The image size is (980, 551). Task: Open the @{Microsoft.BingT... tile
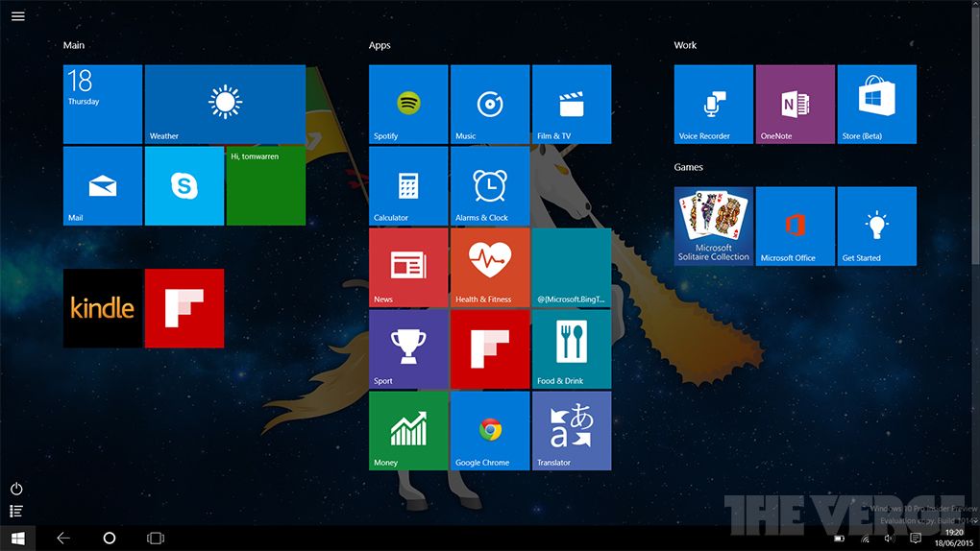572,268
